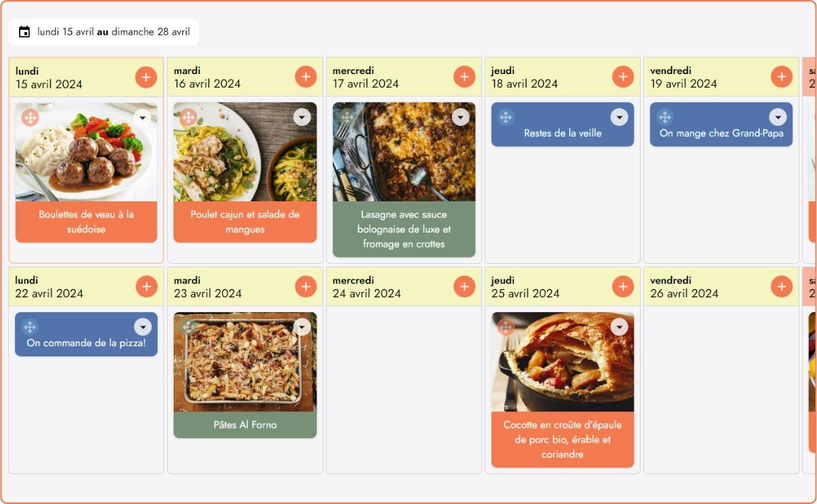Viewport: 817px width, 504px height.
Task: Click the calendar icon beside the date range
Action: pos(25,32)
